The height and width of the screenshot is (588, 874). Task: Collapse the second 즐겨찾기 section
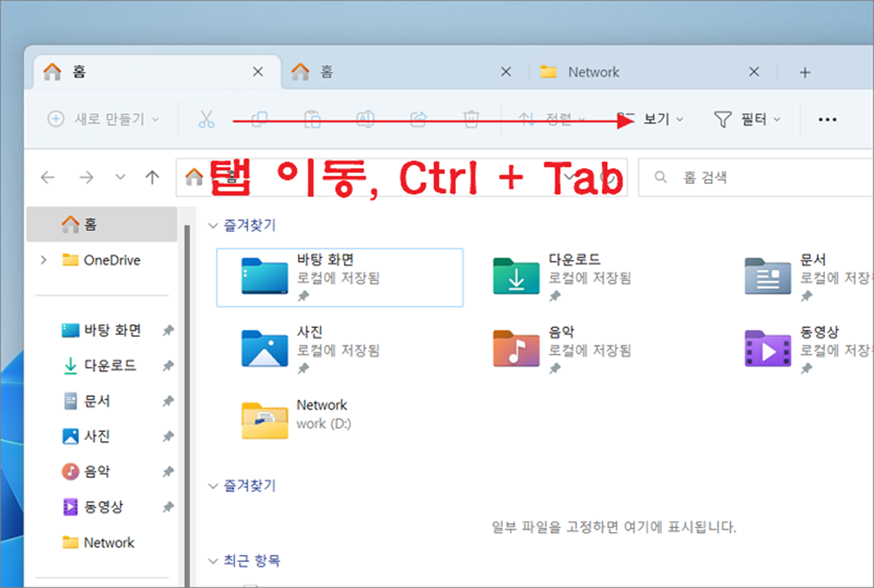click(x=213, y=485)
